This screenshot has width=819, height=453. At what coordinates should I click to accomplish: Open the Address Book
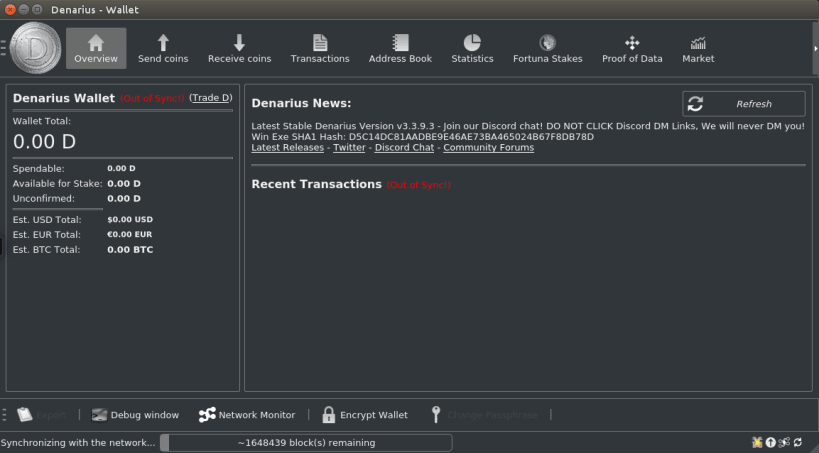point(400,49)
